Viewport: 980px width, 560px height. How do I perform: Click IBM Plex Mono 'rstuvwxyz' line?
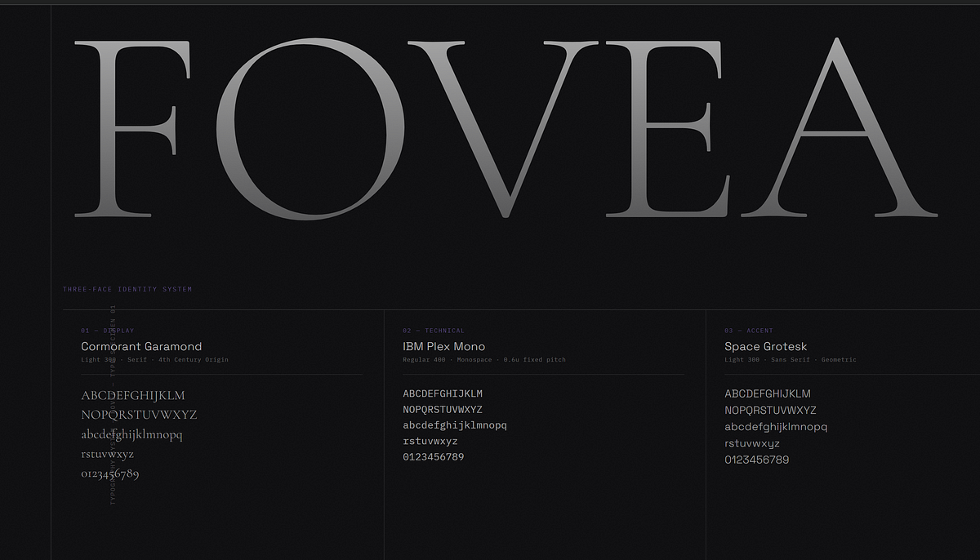(x=430, y=442)
